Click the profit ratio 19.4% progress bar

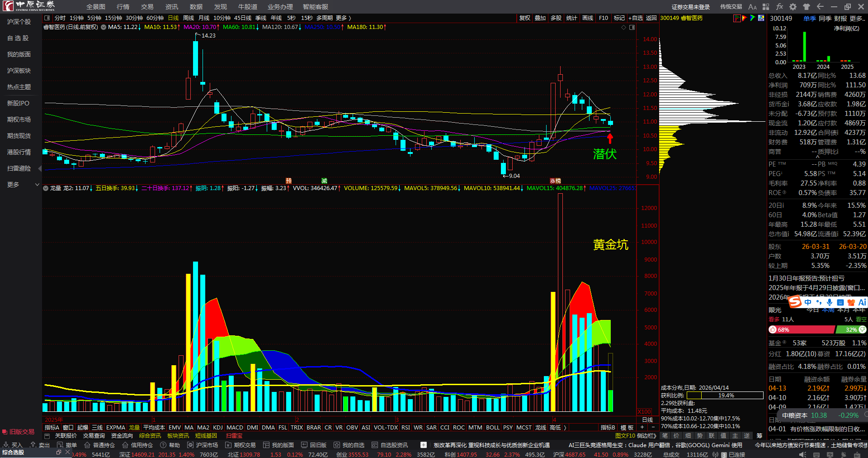tap(725, 396)
